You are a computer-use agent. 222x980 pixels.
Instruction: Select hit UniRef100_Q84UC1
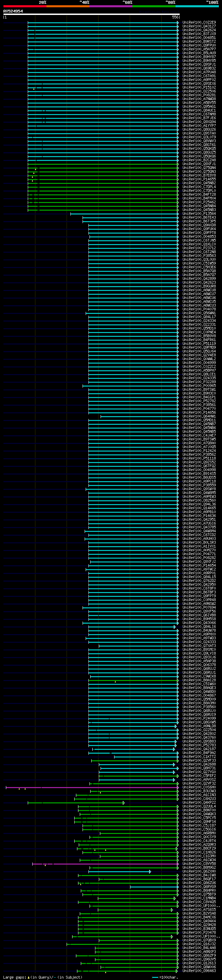click(x=199, y=110)
